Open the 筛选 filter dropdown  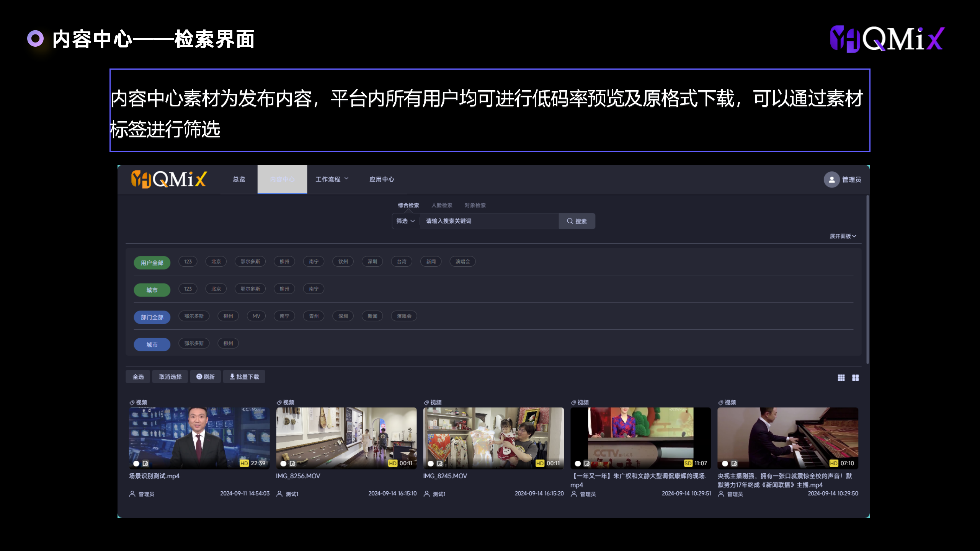coord(405,221)
